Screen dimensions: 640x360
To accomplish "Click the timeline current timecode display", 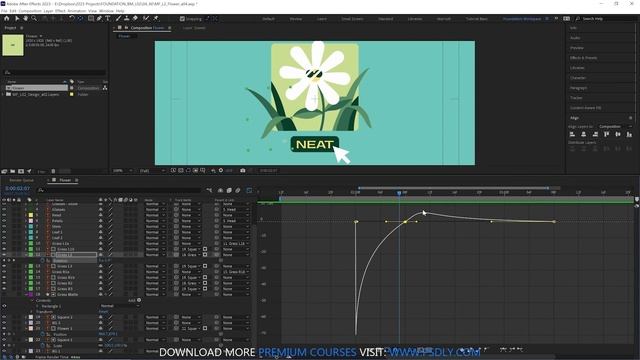I will 17,189.
